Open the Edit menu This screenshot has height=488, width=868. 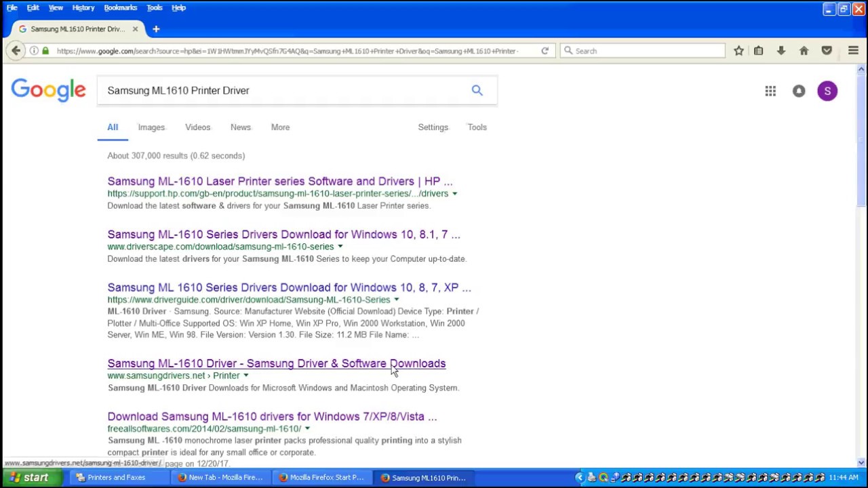click(x=33, y=7)
